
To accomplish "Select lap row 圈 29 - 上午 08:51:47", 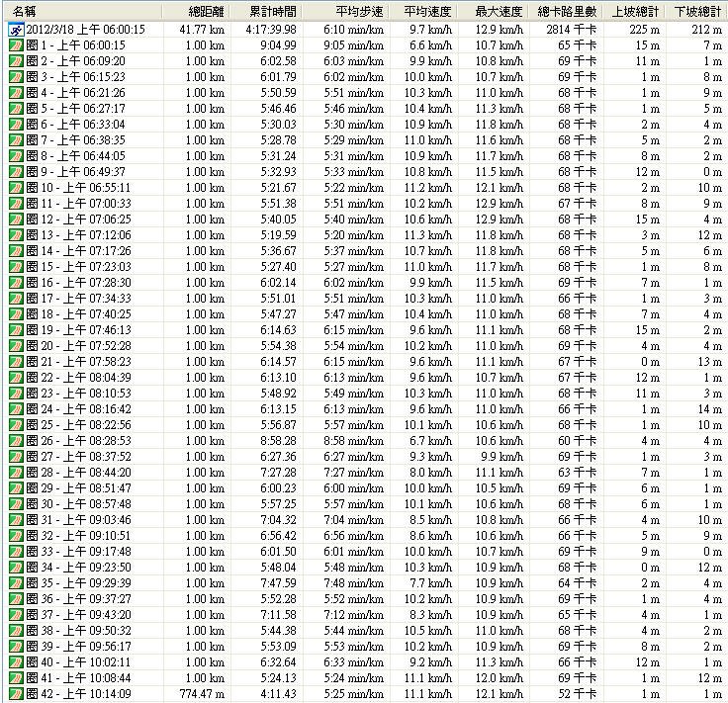I will (366, 489).
